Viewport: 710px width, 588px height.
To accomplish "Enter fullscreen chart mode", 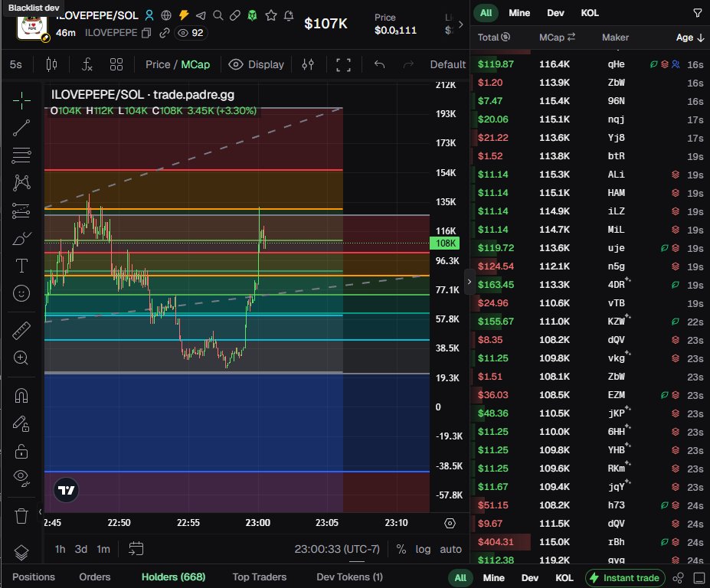I will (x=343, y=65).
